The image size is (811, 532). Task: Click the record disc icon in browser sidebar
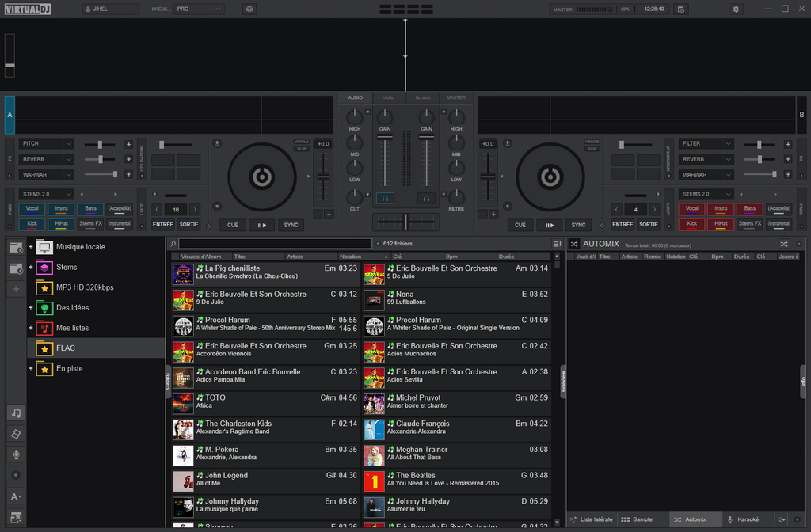[x=16, y=475]
